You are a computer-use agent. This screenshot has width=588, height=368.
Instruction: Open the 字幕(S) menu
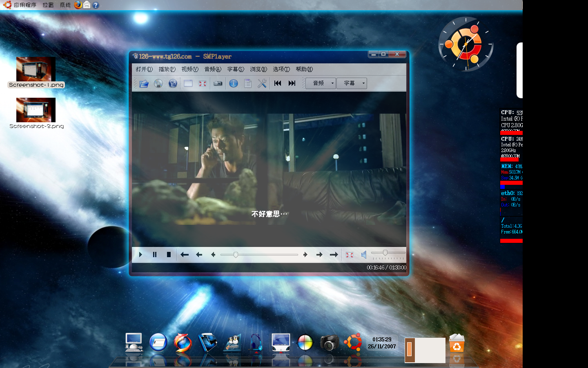coord(236,69)
